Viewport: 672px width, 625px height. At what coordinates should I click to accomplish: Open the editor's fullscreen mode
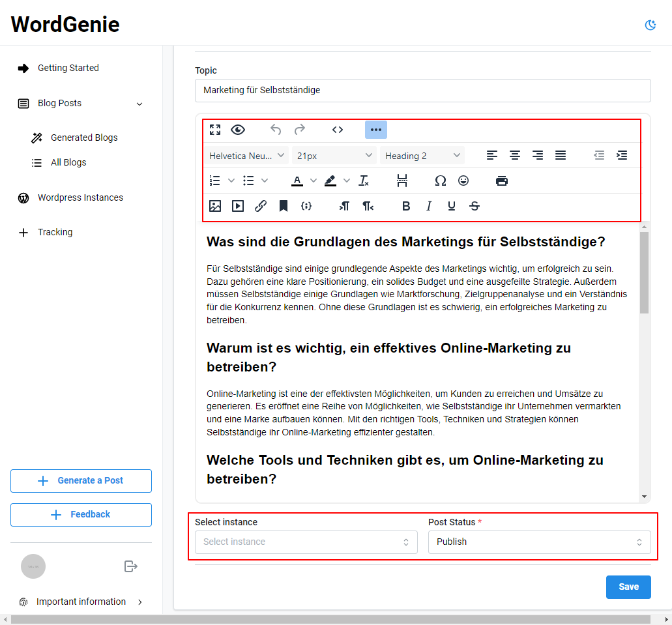pyautogui.click(x=215, y=130)
